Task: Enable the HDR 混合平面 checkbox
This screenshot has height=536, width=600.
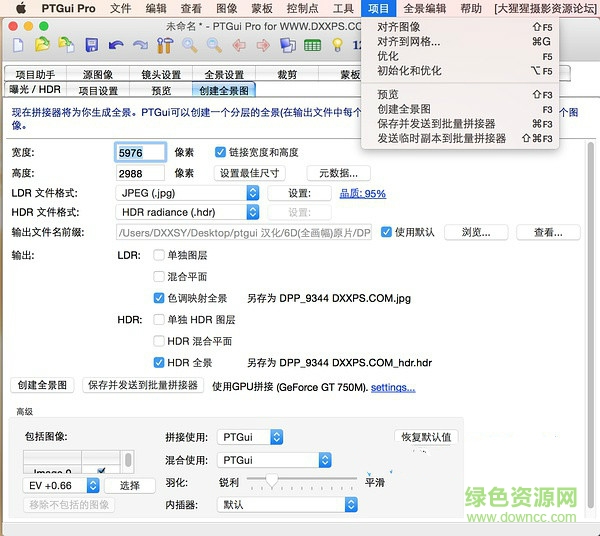Action: [159, 341]
